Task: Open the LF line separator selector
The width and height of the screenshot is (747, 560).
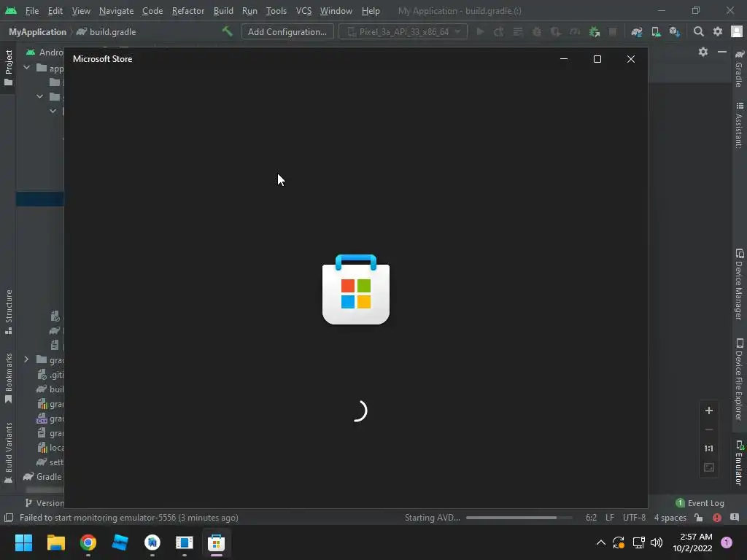Action: [610, 518]
